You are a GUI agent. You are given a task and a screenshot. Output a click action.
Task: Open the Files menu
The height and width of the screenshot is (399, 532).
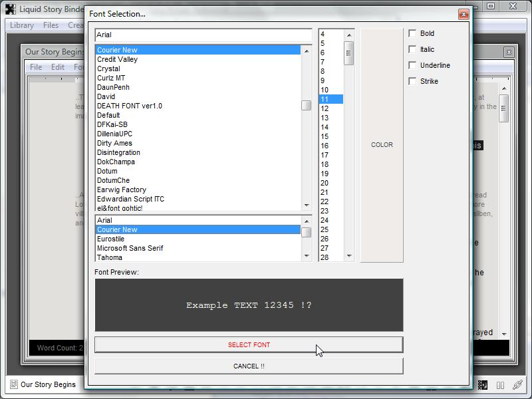(51, 25)
